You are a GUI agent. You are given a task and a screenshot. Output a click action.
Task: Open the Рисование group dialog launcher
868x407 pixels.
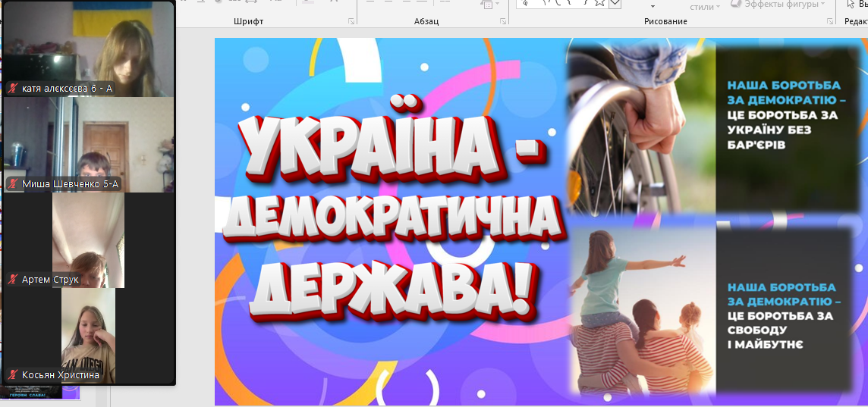pos(830,21)
